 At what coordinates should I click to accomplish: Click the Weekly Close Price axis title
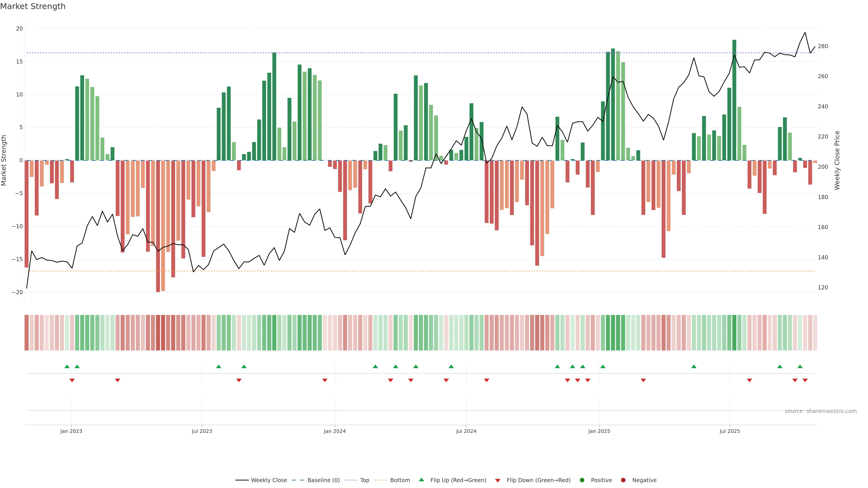point(837,160)
